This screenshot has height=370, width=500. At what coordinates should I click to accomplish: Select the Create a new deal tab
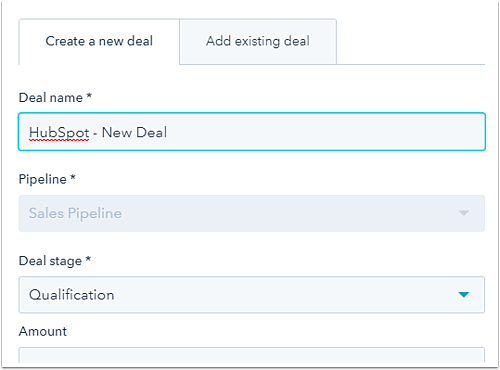point(99,41)
